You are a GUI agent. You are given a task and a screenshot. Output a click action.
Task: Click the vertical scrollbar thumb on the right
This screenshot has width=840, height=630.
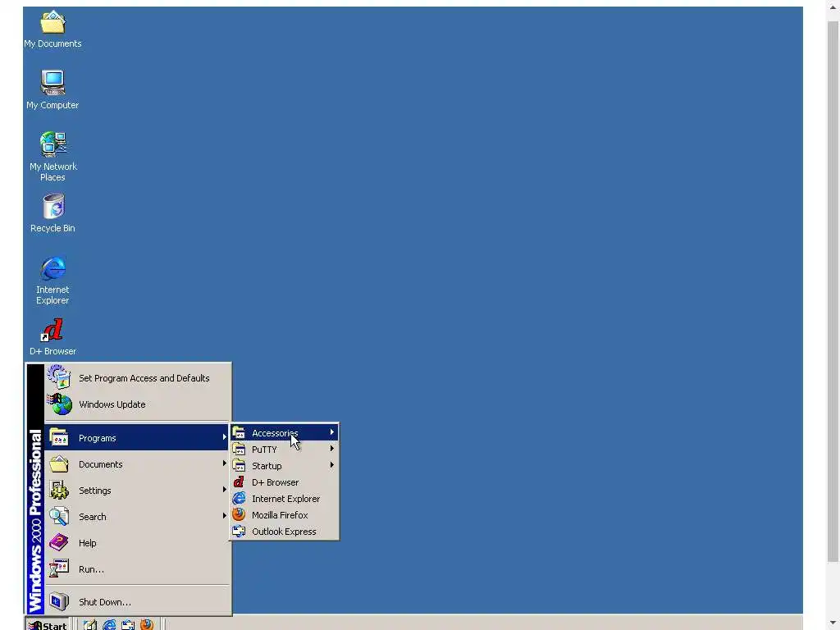(833, 291)
